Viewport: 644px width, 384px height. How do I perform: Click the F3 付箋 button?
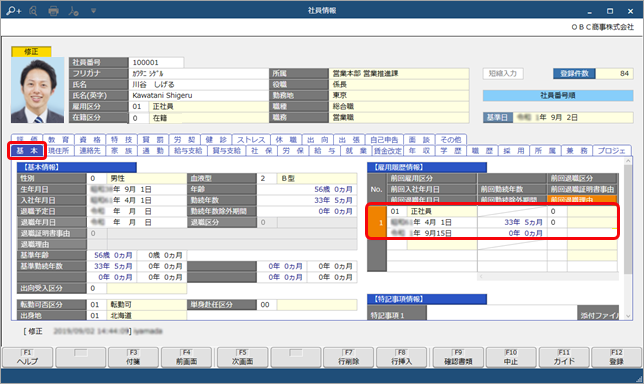point(133,357)
